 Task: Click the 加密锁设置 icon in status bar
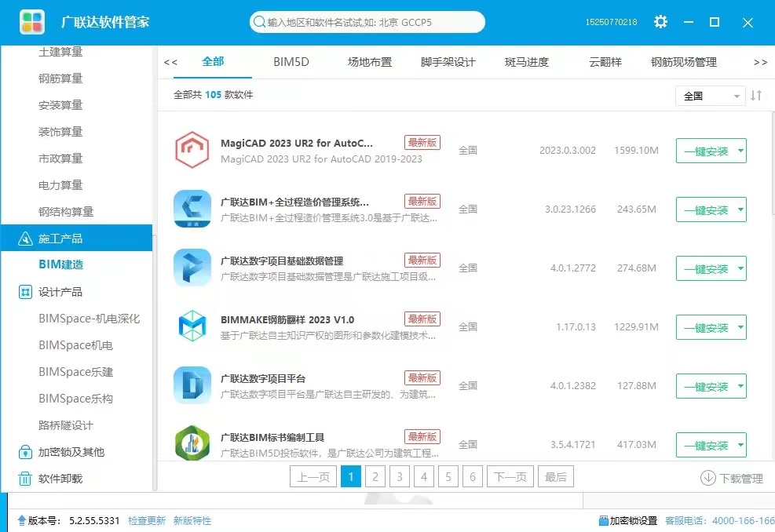[603, 521]
